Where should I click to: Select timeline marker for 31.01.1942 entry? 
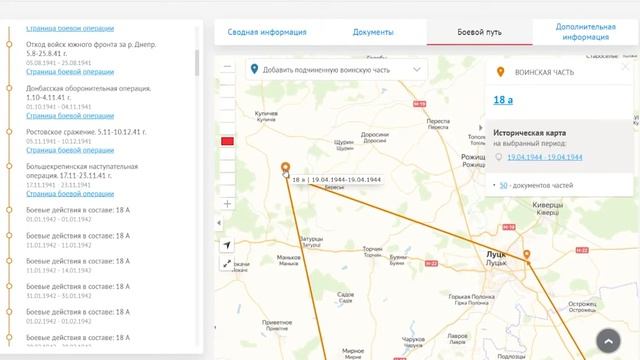[x=9, y=286]
